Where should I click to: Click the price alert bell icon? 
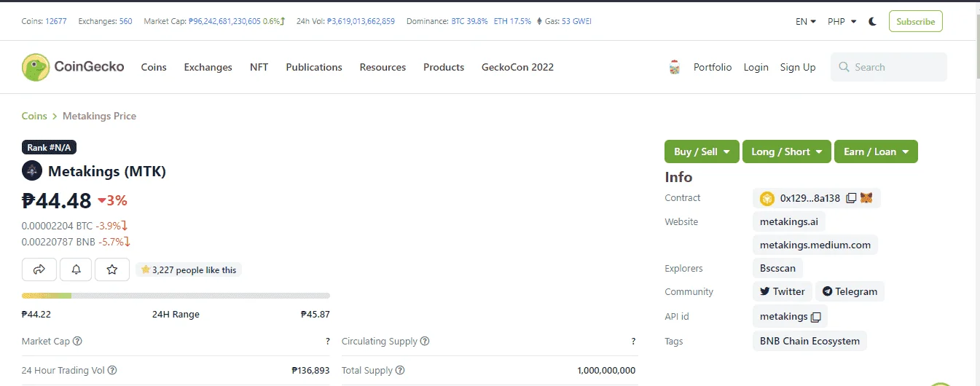tap(76, 269)
